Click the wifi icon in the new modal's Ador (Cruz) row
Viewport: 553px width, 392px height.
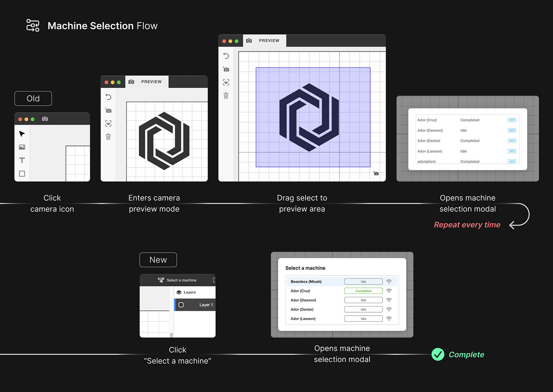coord(389,291)
